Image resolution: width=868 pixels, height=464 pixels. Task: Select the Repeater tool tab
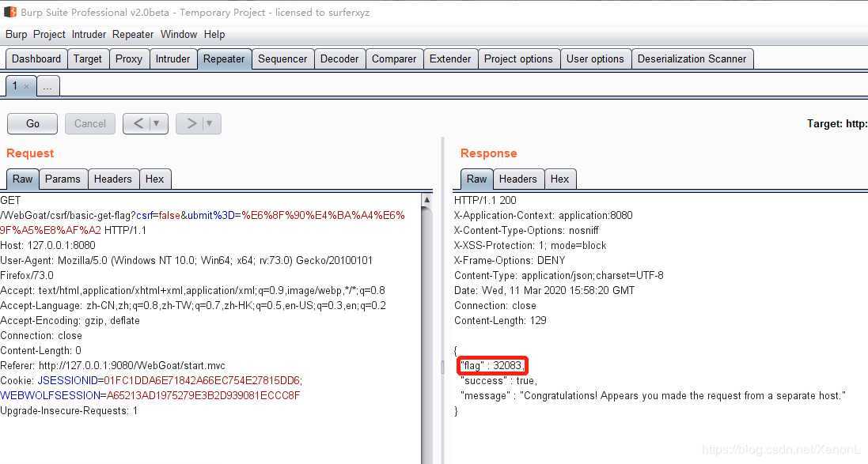click(x=224, y=58)
